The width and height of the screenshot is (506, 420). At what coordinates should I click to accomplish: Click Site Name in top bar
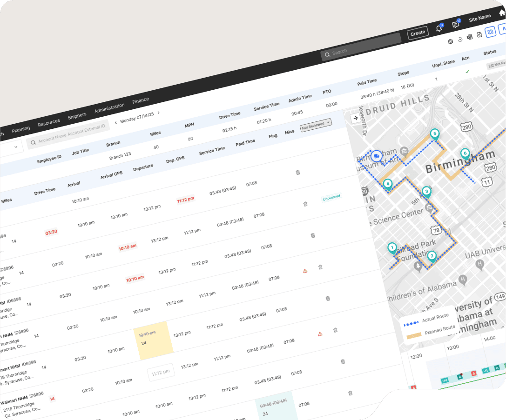tap(480, 18)
